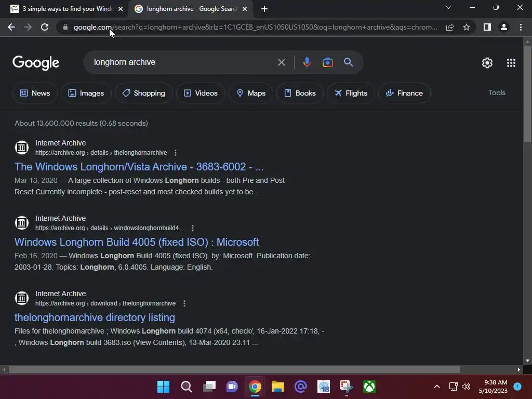This screenshot has height=399, width=532.
Task: Reload the page with the refresh icon
Action: pos(45,27)
